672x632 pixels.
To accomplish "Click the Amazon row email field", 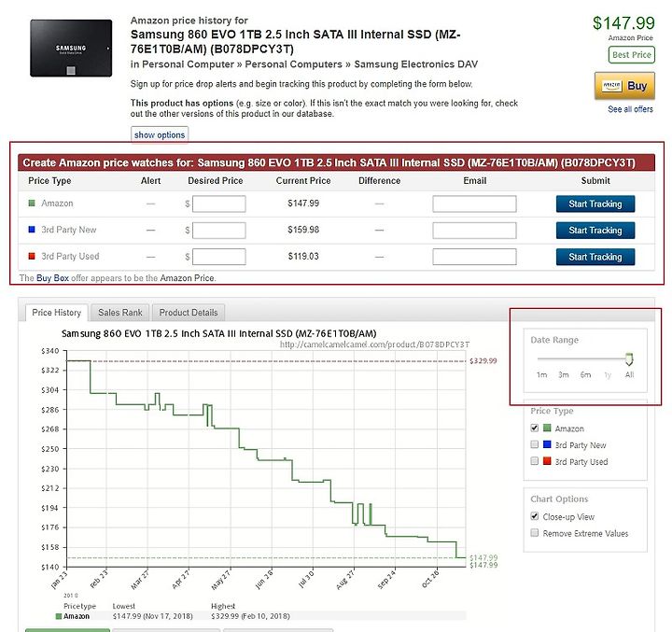I will [474, 204].
